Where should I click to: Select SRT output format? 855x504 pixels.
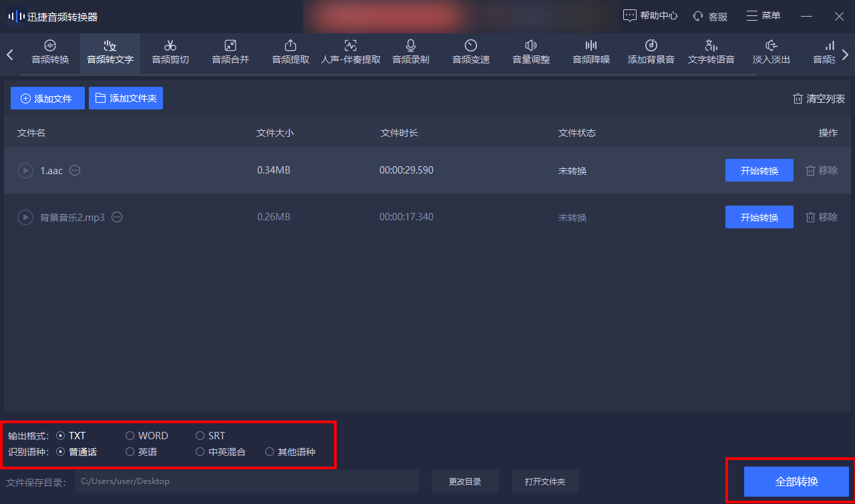pyautogui.click(x=210, y=436)
